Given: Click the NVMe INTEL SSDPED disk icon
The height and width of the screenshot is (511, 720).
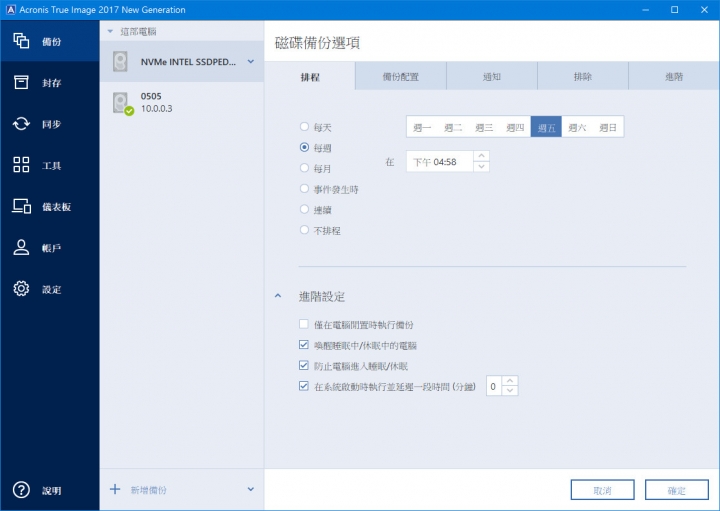Looking at the screenshot, I should click(x=120, y=62).
